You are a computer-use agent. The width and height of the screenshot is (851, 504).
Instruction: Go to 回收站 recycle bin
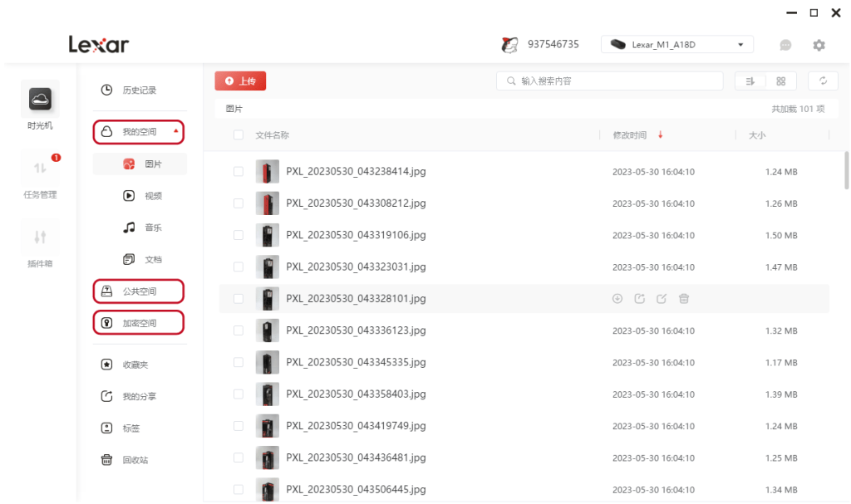tap(135, 460)
